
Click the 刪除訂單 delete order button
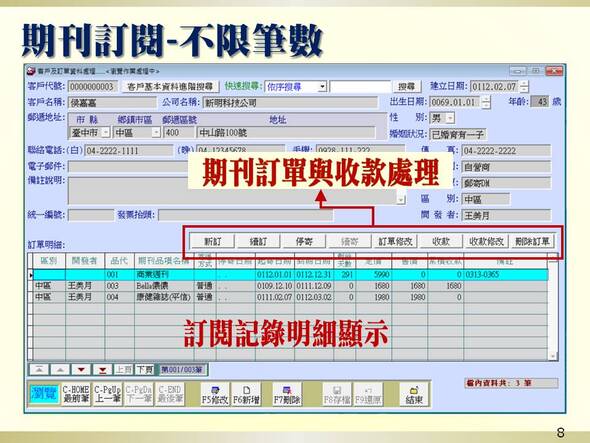[532, 241]
